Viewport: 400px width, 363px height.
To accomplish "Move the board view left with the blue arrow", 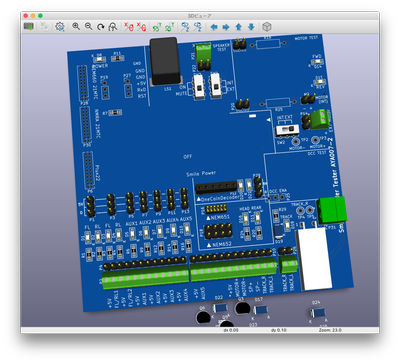I will pos(214,27).
